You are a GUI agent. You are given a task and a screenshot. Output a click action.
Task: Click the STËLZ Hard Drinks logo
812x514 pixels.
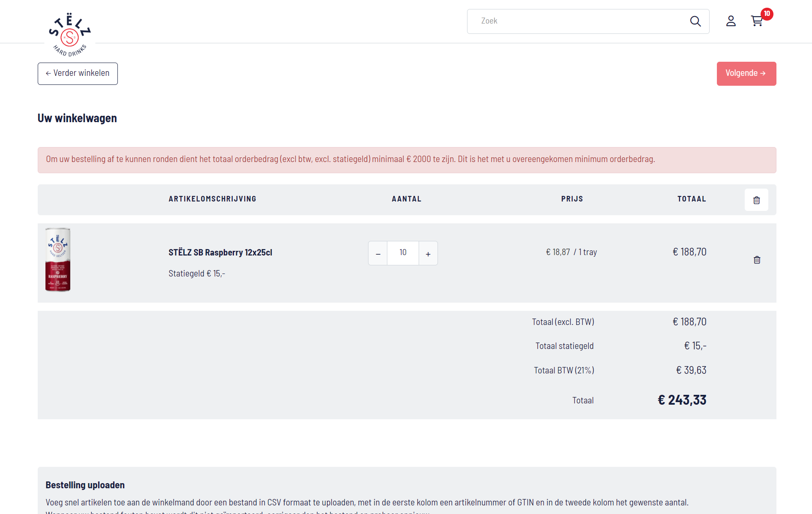pyautogui.click(x=69, y=34)
